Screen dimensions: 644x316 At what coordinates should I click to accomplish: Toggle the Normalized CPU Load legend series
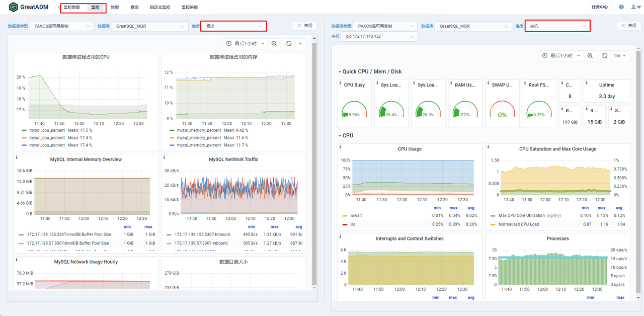click(519, 224)
